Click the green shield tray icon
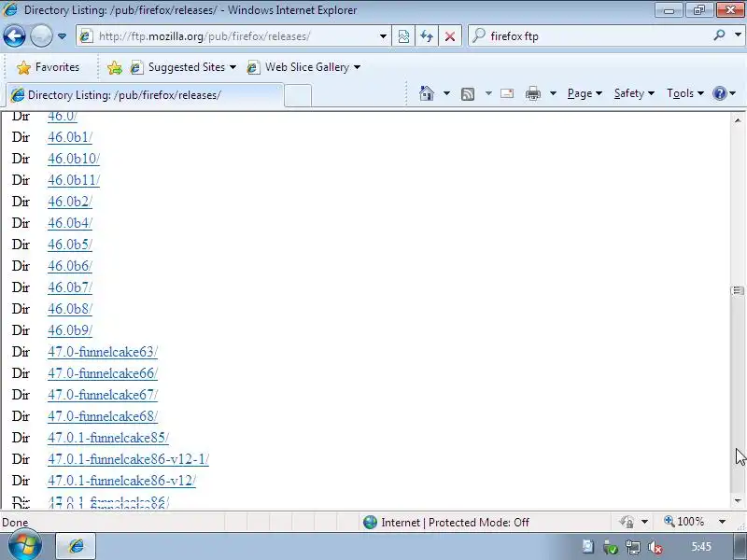 coord(611,548)
